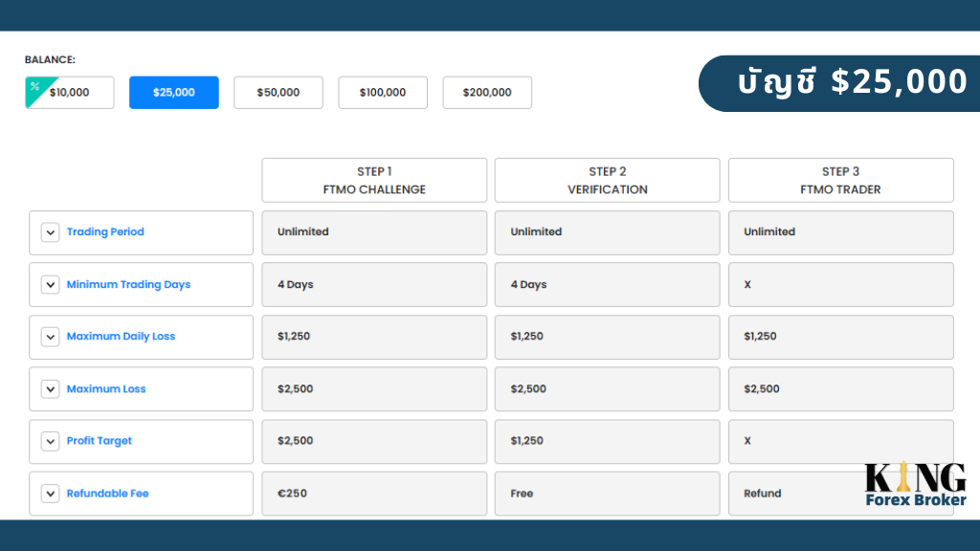Expand the Profit Target row chevron
Image resolution: width=980 pixels, height=551 pixels.
tap(50, 441)
